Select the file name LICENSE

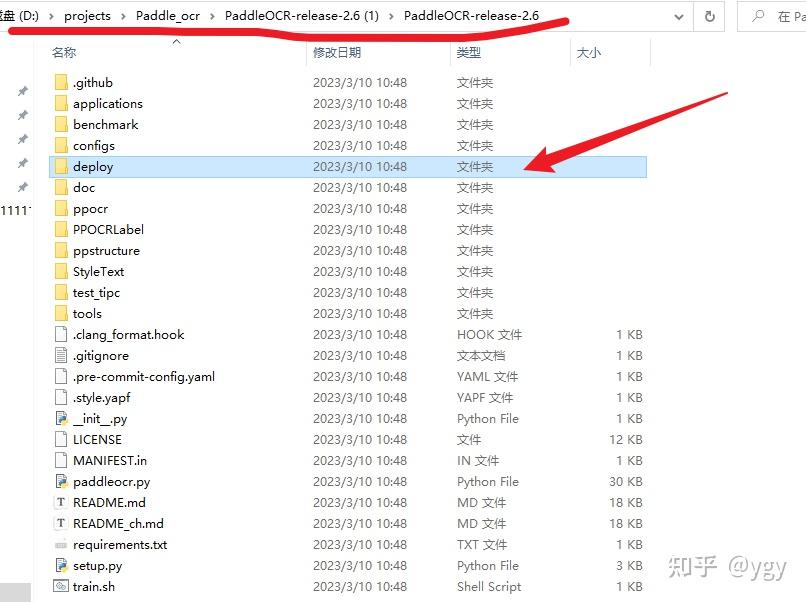click(x=97, y=440)
